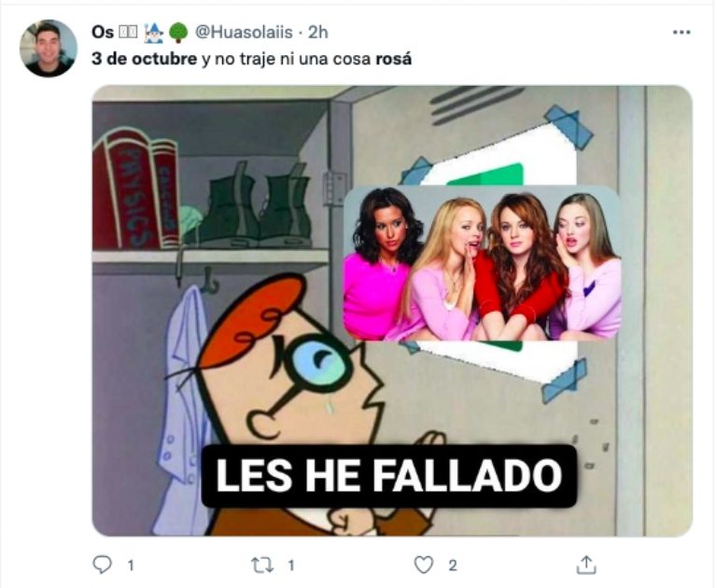Open the reply count number 1
Screen dimensions: 717x588
(x=131, y=566)
